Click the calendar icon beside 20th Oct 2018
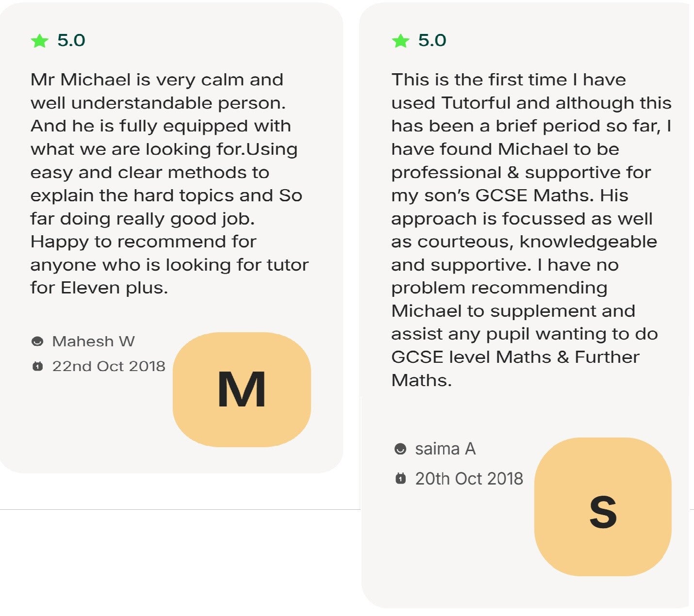 tap(400, 479)
